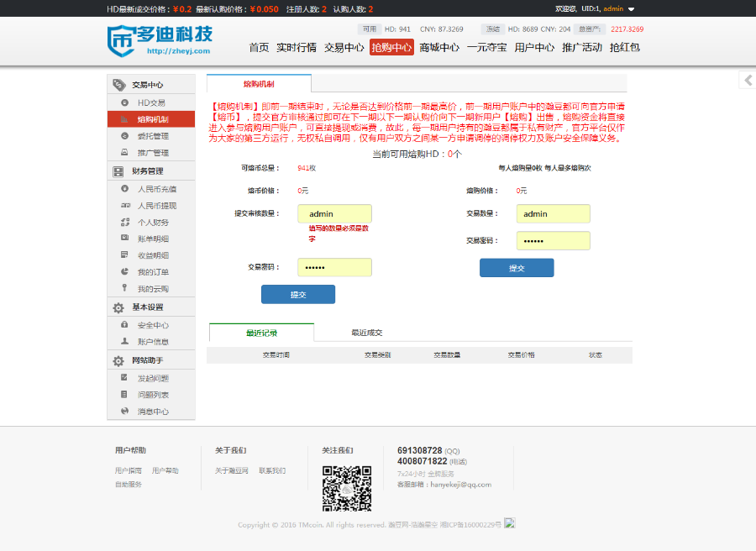Click the icon beside 发起问题

click(124, 377)
